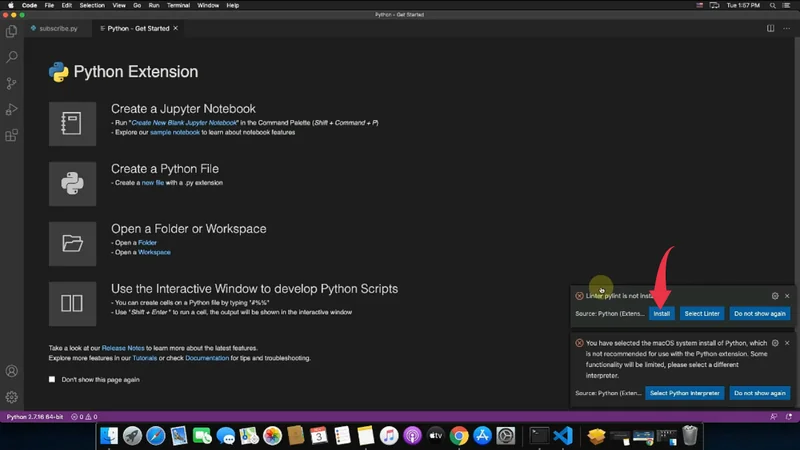Check "Don't show this page again"
This screenshot has width=800, height=450.
click(53, 379)
